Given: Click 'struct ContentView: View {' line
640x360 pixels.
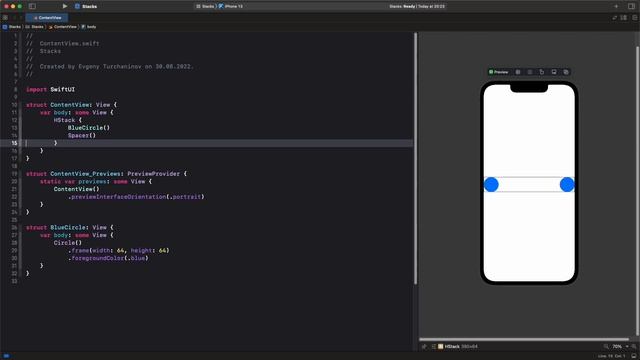Looking at the screenshot, I should [x=71, y=104].
